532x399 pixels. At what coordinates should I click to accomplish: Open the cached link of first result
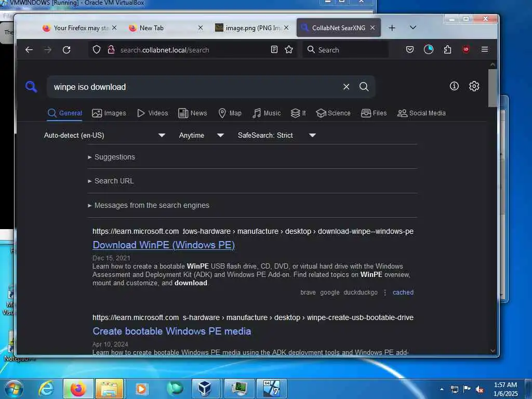point(403,292)
